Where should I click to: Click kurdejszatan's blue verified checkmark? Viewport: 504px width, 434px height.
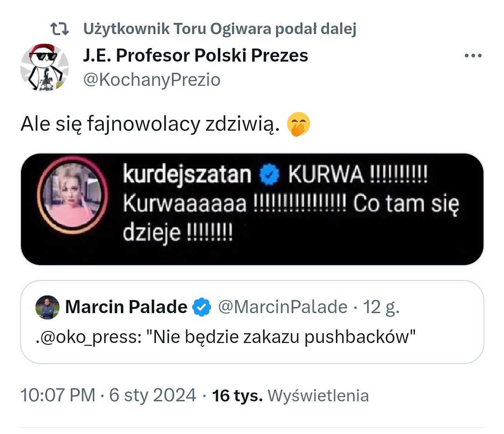click(x=269, y=175)
